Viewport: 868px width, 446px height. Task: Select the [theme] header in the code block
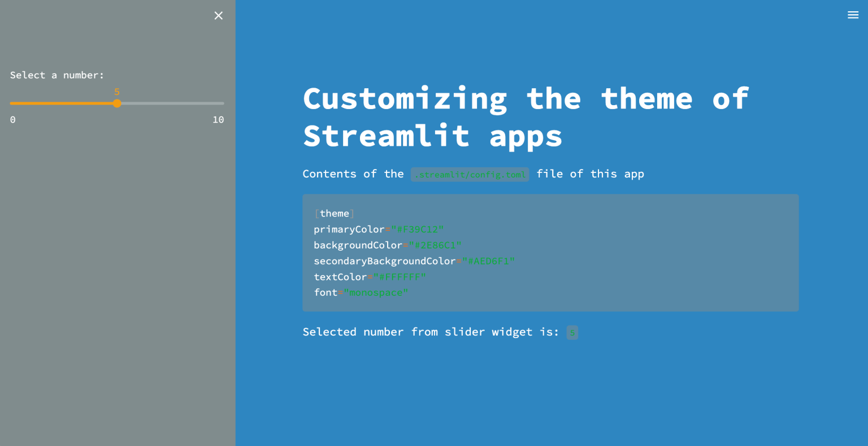(x=335, y=213)
